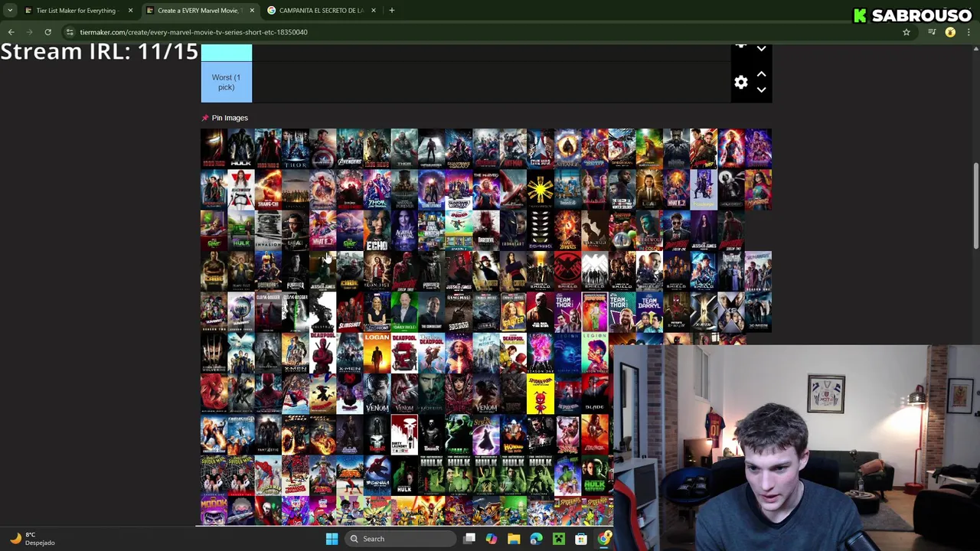
Task: Open File Explorer from the taskbar
Action: click(x=514, y=539)
